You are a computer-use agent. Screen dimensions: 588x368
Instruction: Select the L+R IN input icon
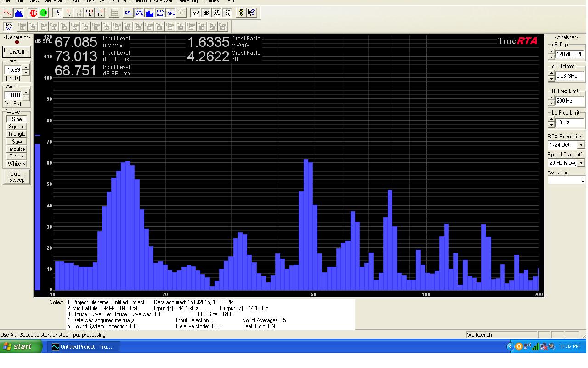coord(90,13)
